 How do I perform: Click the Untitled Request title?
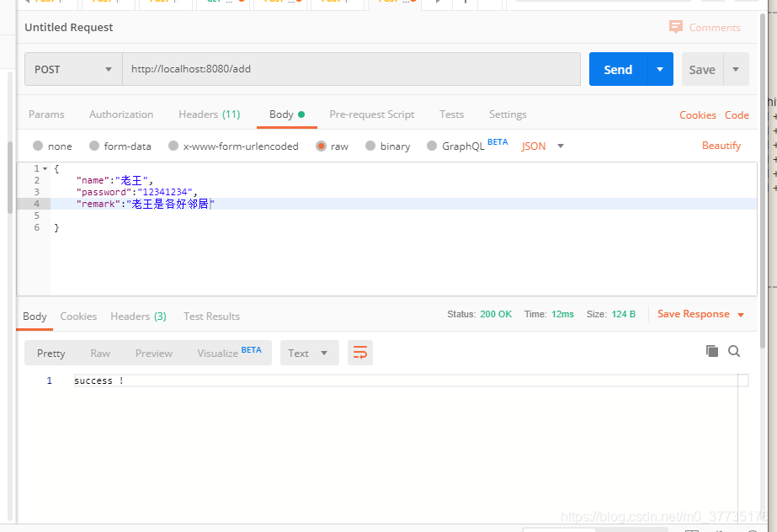coord(69,27)
